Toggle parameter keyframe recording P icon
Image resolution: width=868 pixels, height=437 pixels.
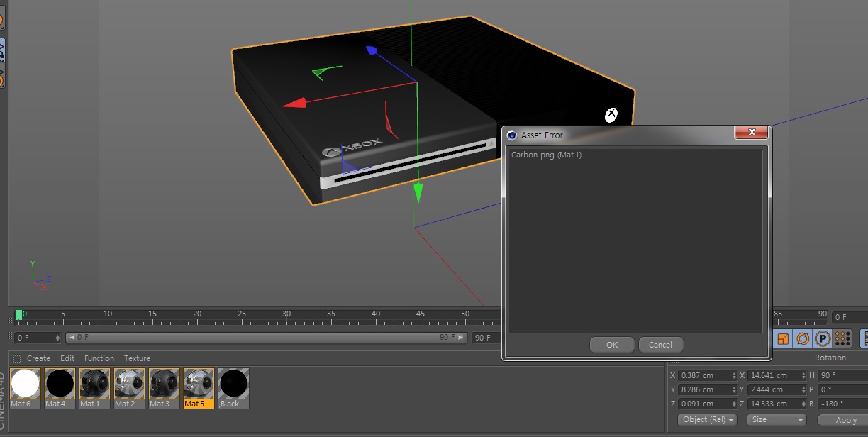[823, 338]
